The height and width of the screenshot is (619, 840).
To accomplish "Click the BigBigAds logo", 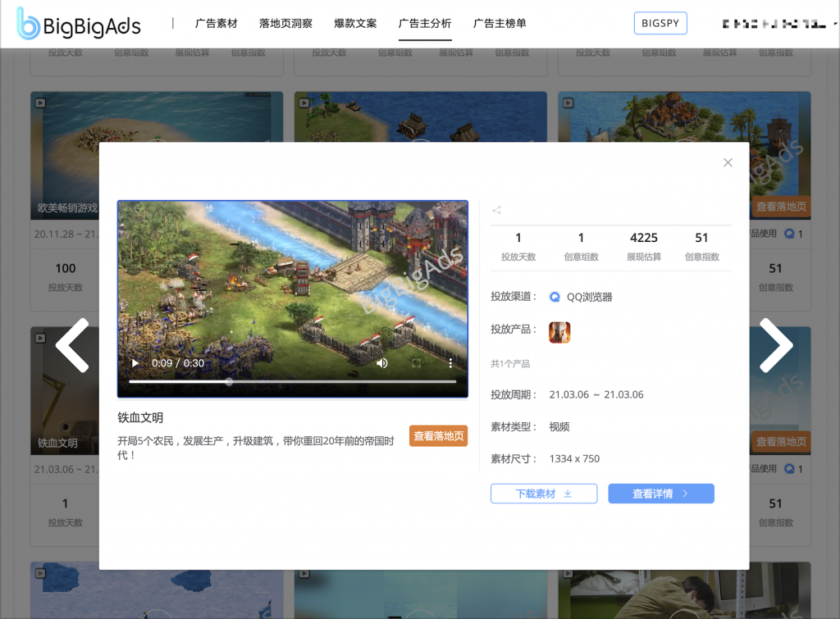I will point(79,24).
